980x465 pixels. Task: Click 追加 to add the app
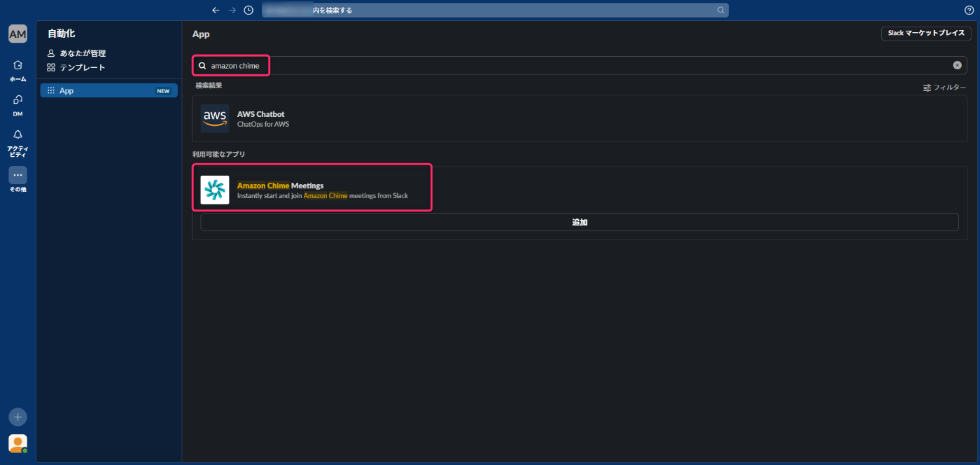point(580,222)
